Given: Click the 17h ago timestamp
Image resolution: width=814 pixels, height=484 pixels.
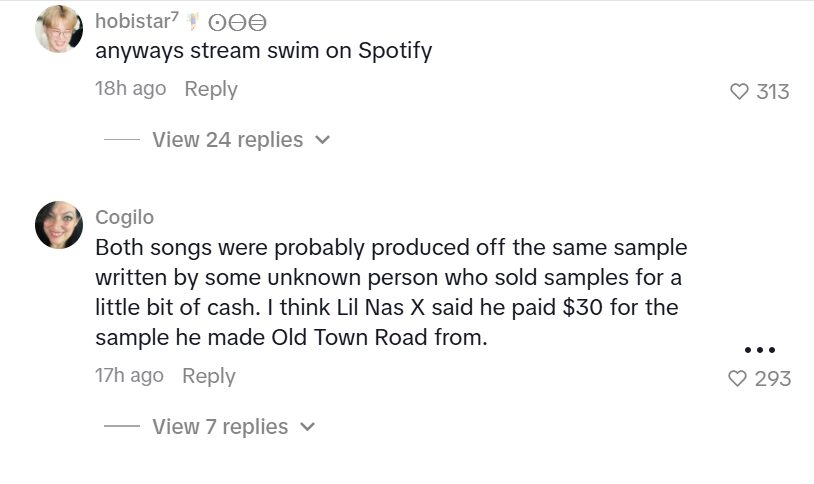Looking at the screenshot, I should pyautogui.click(x=129, y=376).
